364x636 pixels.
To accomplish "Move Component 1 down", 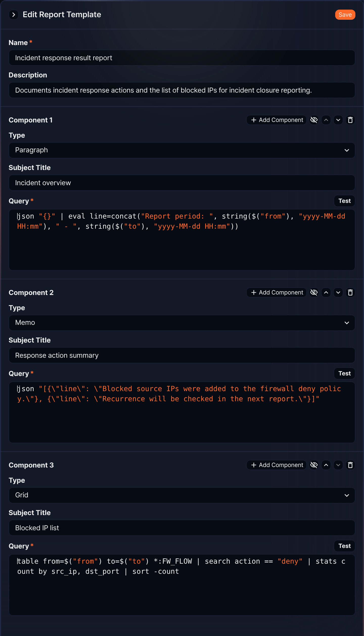I will coord(338,120).
